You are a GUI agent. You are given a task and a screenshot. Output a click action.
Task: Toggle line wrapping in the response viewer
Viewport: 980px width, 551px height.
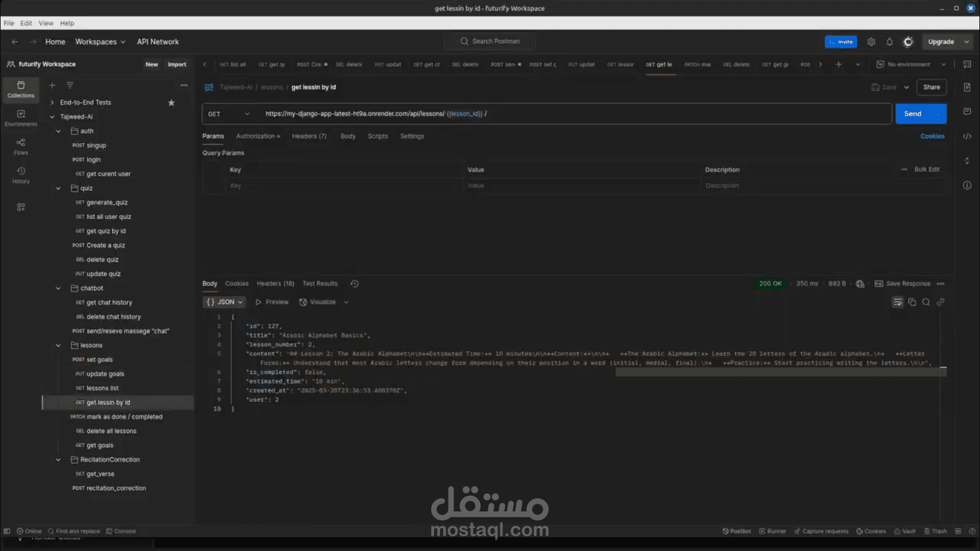[898, 302]
